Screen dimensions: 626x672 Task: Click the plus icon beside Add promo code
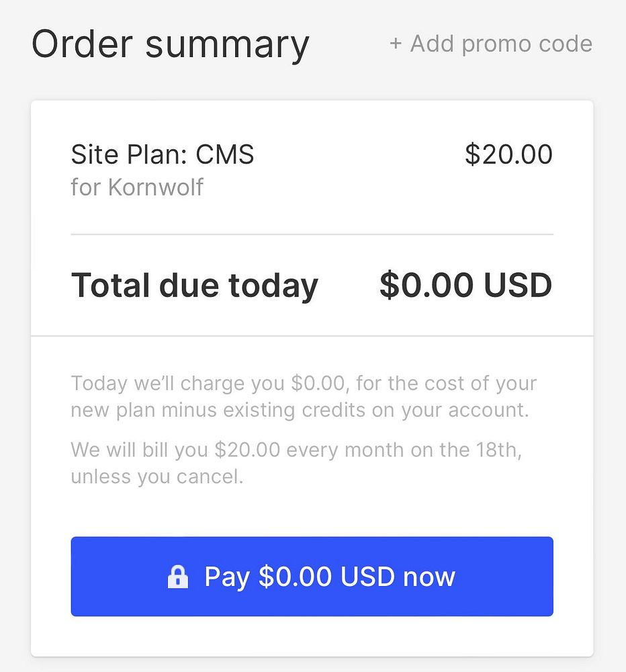click(396, 44)
